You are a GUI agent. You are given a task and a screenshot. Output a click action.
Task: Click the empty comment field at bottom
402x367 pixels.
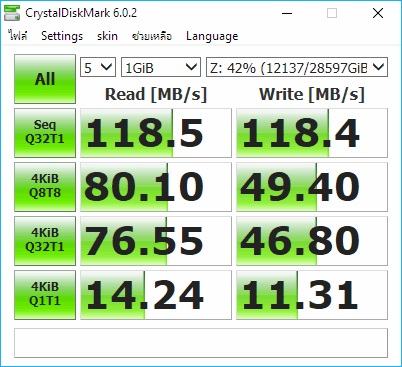click(201, 343)
